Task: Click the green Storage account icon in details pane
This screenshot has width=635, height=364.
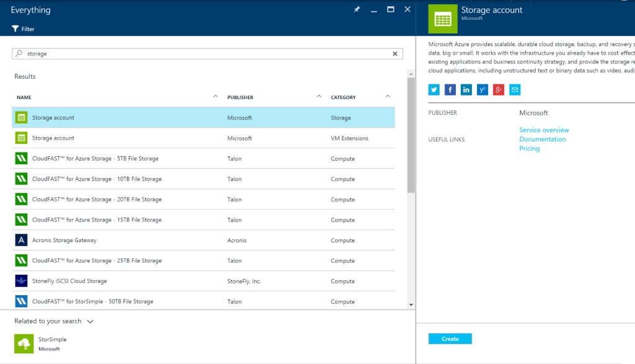Action: pos(442,19)
